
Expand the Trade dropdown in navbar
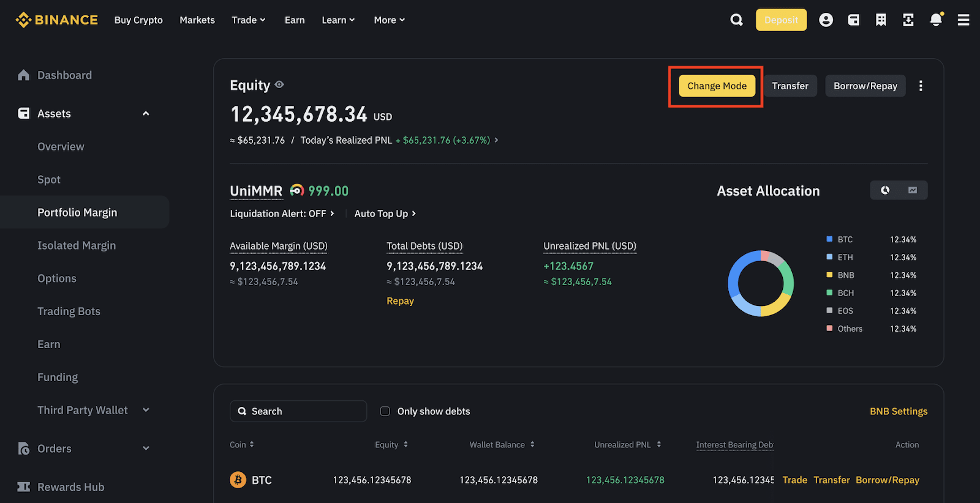(x=248, y=20)
